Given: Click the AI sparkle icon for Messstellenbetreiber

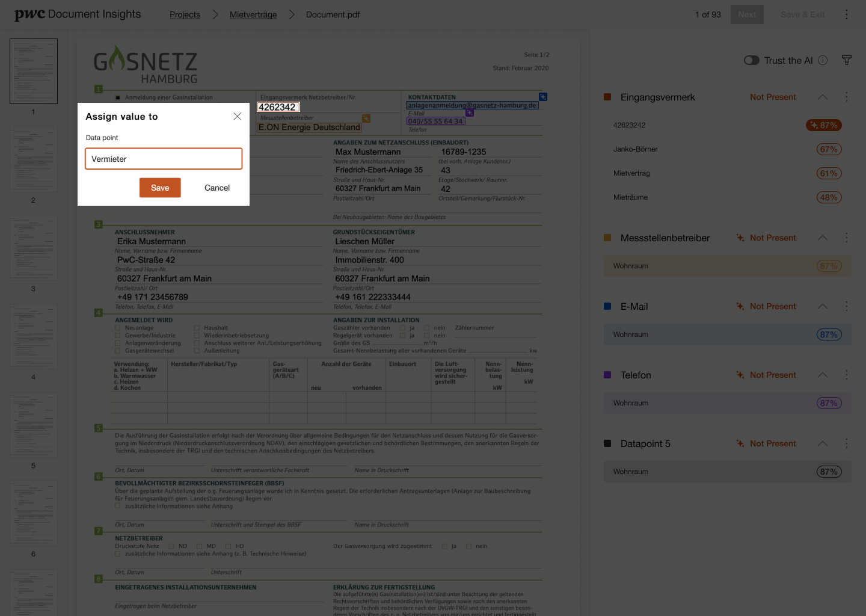Looking at the screenshot, I should [740, 238].
